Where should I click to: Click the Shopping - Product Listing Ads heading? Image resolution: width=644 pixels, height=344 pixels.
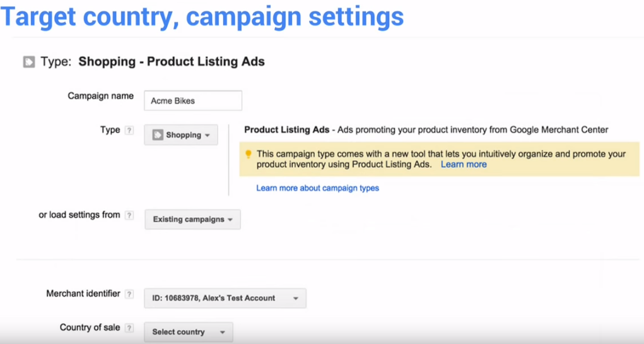[172, 62]
